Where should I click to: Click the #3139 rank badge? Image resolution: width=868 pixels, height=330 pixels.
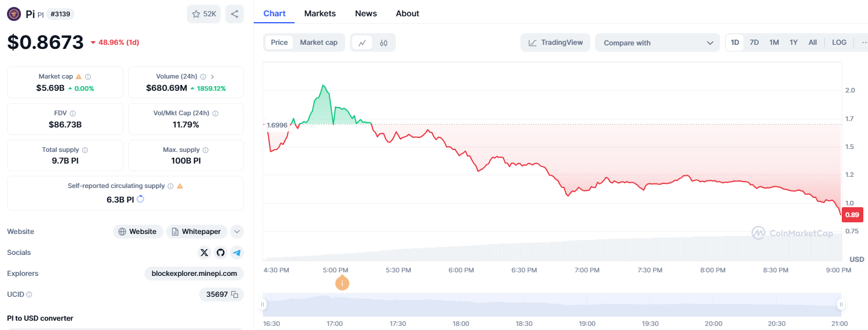pyautogui.click(x=61, y=14)
